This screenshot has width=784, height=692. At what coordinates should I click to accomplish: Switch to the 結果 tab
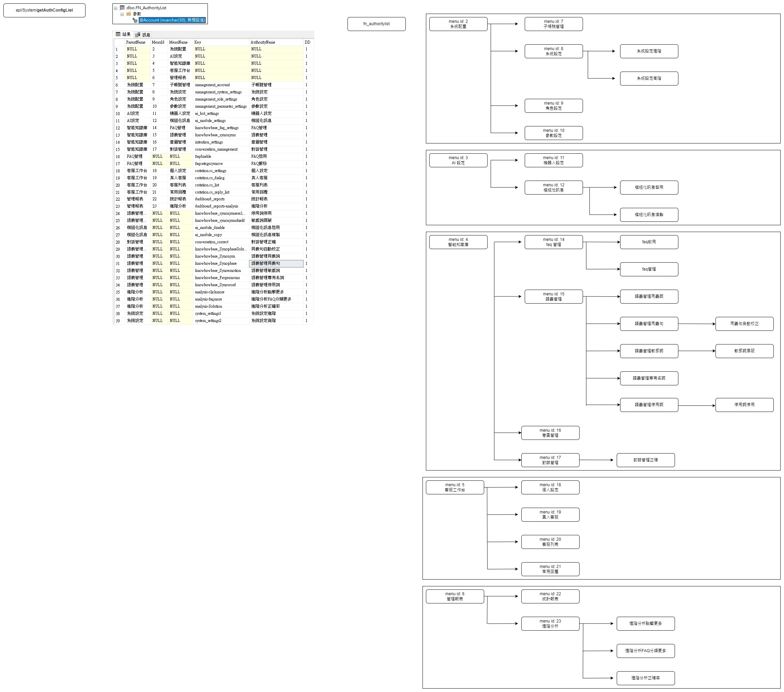click(123, 34)
